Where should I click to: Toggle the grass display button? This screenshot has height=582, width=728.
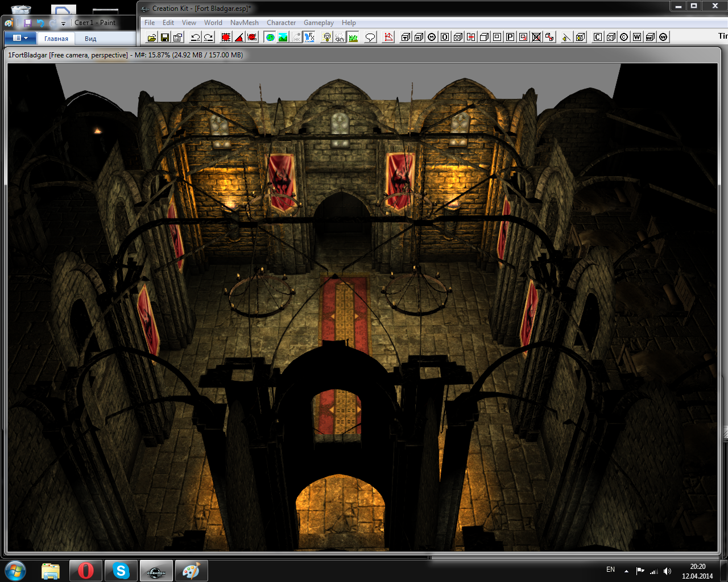[353, 38]
